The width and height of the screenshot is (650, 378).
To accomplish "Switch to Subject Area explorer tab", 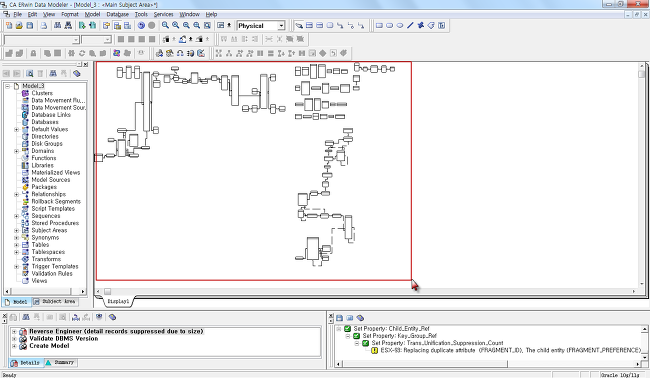I will pyautogui.click(x=55, y=301).
